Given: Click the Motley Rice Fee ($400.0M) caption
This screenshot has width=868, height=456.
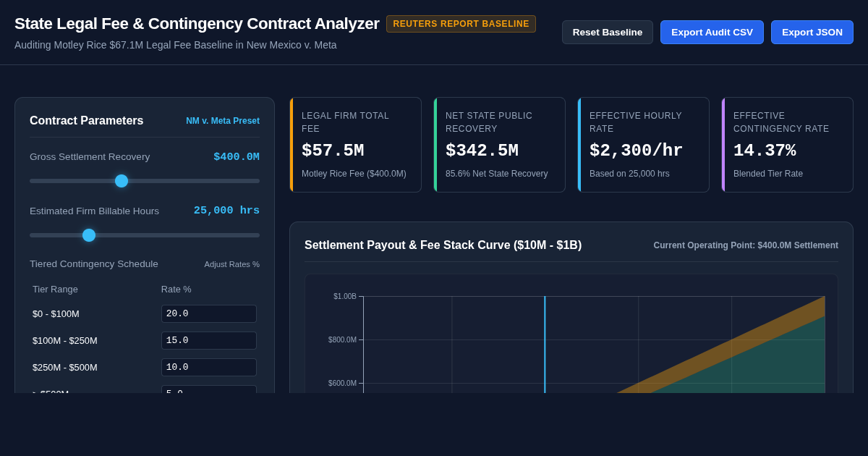Looking at the screenshot, I should click(x=354, y=174).
